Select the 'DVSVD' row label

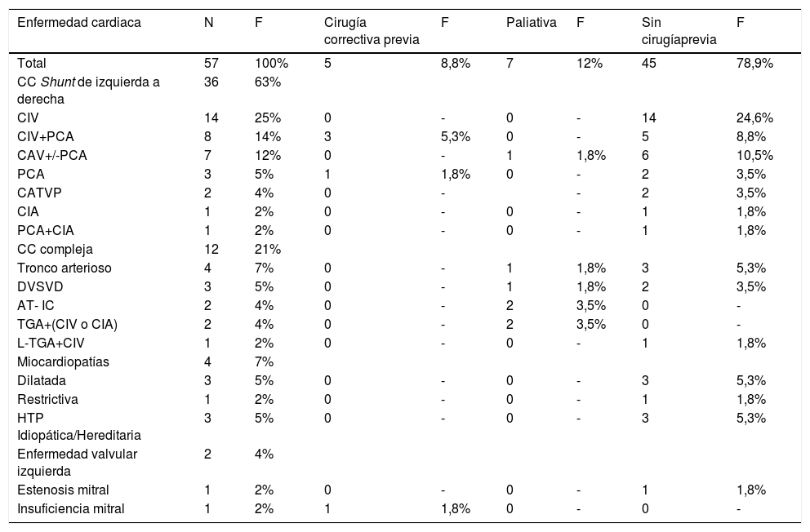(39, 285)
